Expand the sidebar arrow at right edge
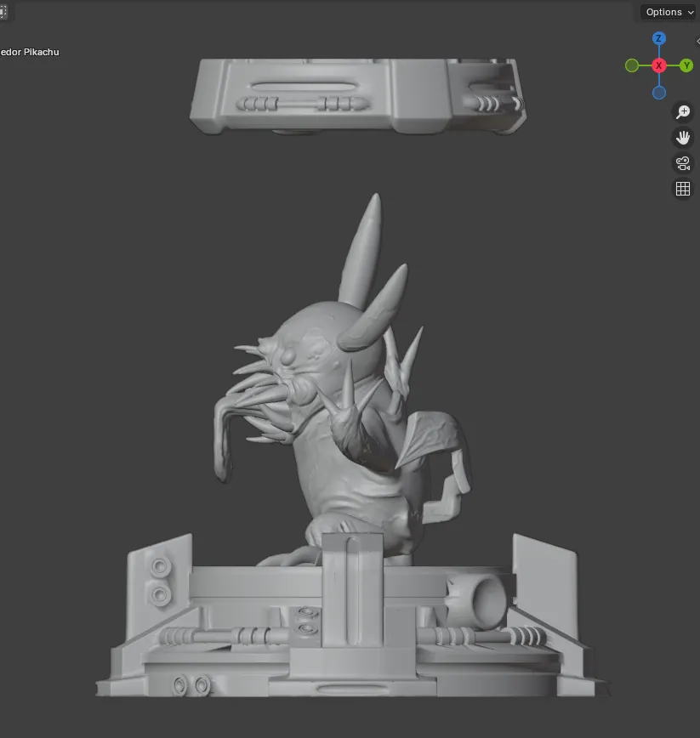Viewport: 700px width, 738px height. [x=697, y=42]
